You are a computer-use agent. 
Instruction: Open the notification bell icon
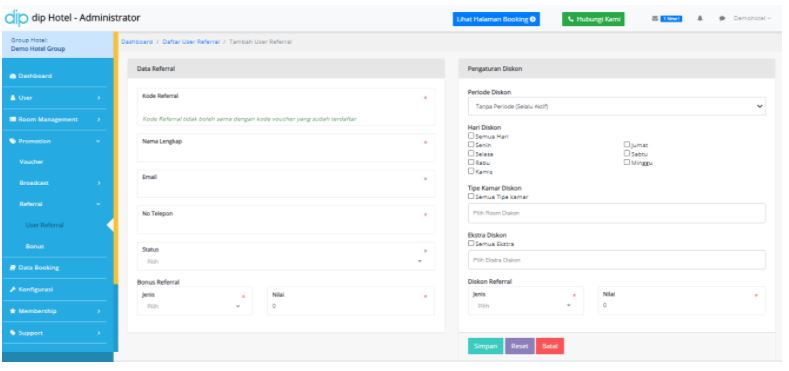[x=700, y=19]
